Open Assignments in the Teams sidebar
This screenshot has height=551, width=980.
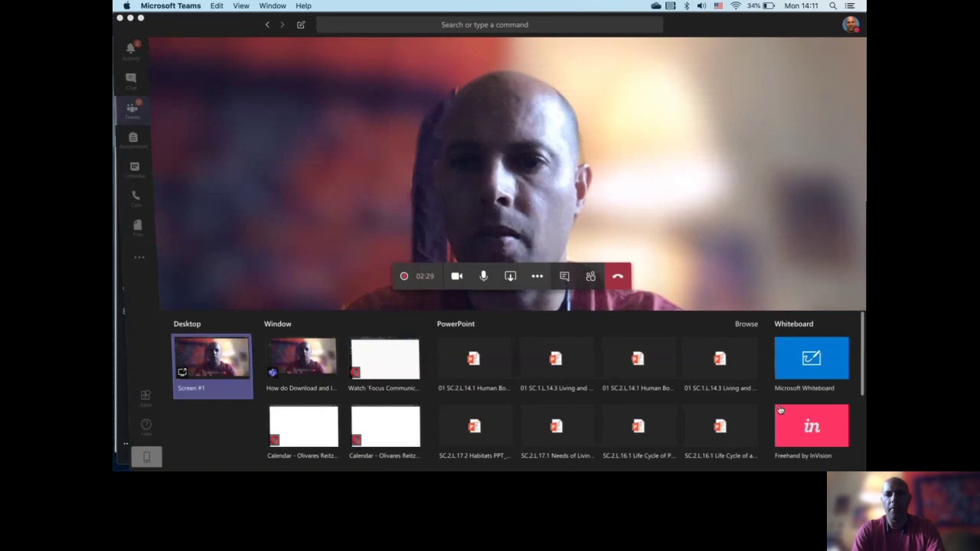(133, 140)
